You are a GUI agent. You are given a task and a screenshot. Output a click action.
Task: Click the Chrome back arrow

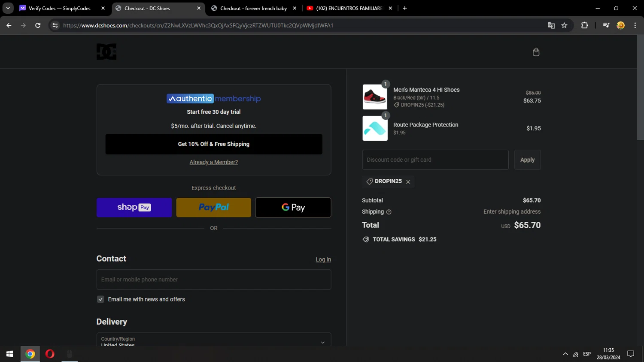point(9,25)
